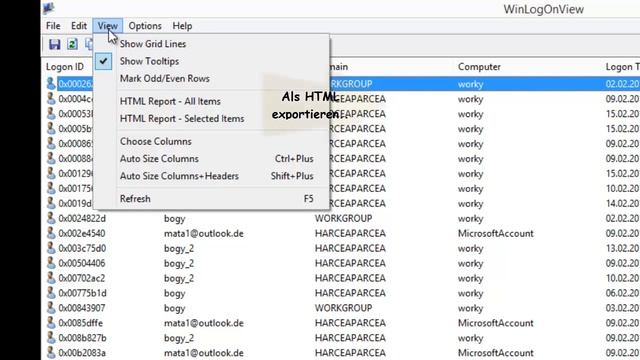Click MicrosoftAccount in row 0x002e4540
640x360 pixels.
tap(496, 233)
